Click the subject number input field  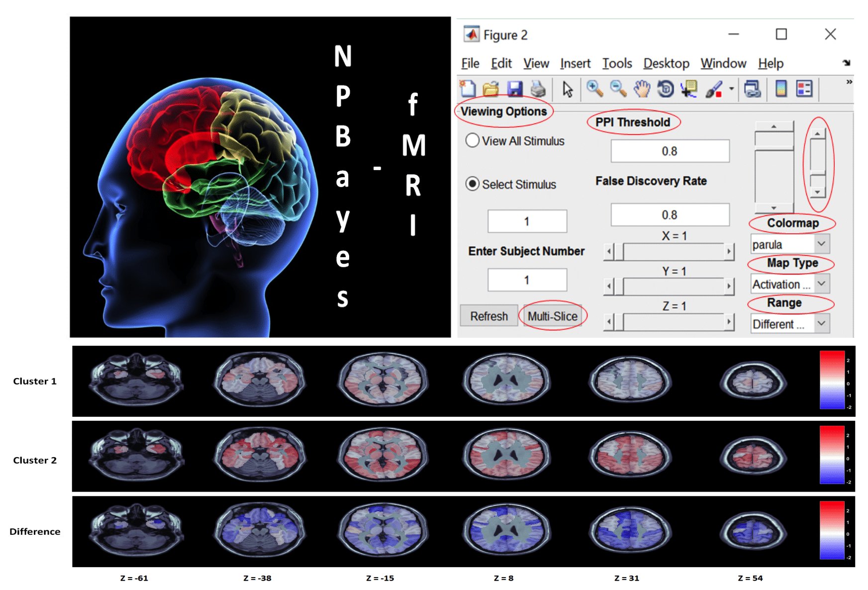pos(527,280)
